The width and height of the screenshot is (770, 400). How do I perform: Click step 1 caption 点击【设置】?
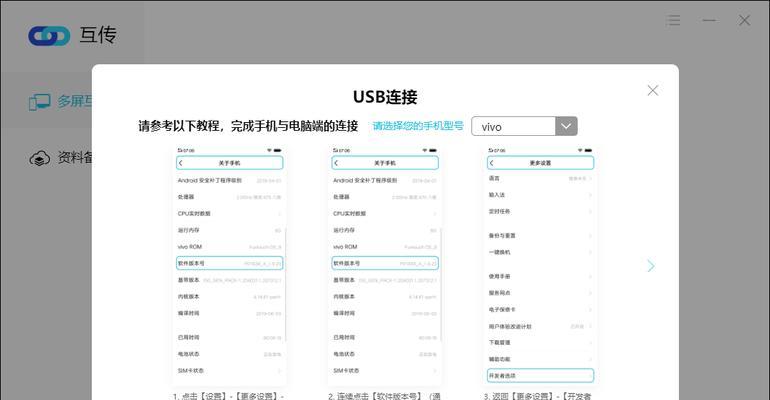tap(228, 396)
